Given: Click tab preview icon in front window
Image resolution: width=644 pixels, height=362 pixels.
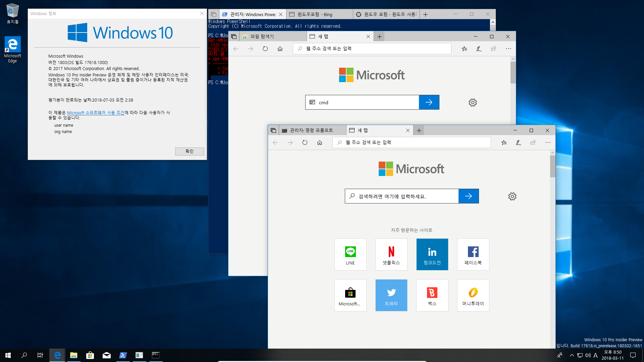Looking at the screenshot, I should click(x=273, y=130).
